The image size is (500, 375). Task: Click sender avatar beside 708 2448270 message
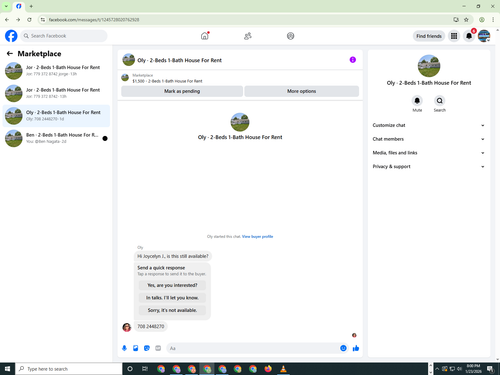click(127, 327)
